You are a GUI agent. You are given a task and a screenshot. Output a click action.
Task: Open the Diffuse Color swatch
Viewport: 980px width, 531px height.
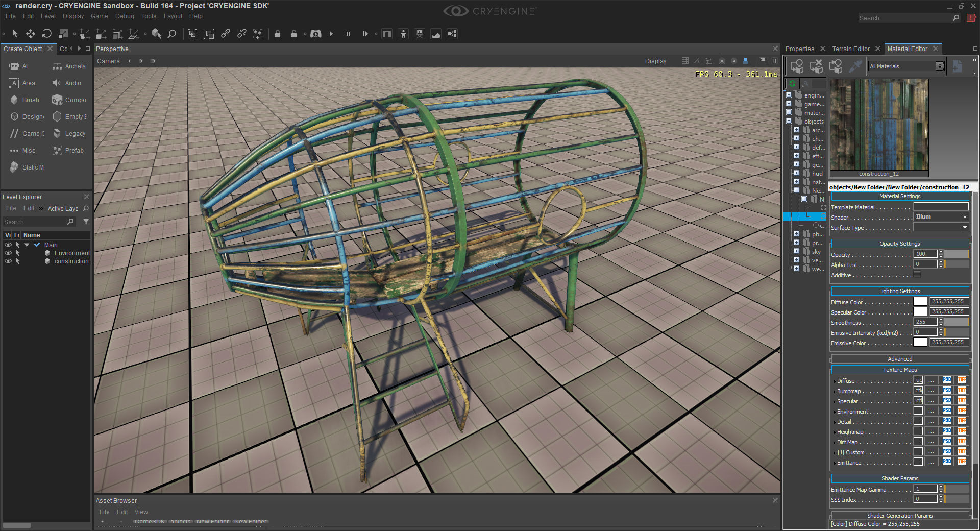coord(920,302)
